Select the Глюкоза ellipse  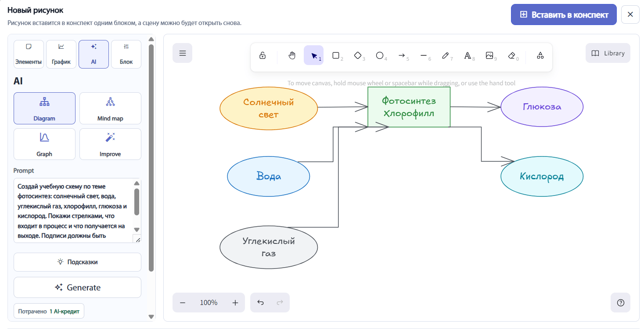point(542,107)
